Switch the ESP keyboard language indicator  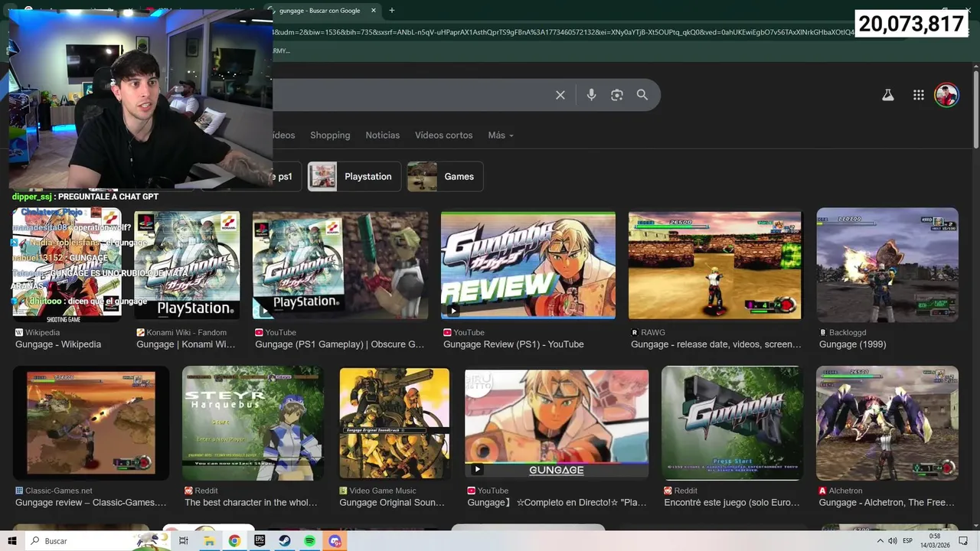908,541
